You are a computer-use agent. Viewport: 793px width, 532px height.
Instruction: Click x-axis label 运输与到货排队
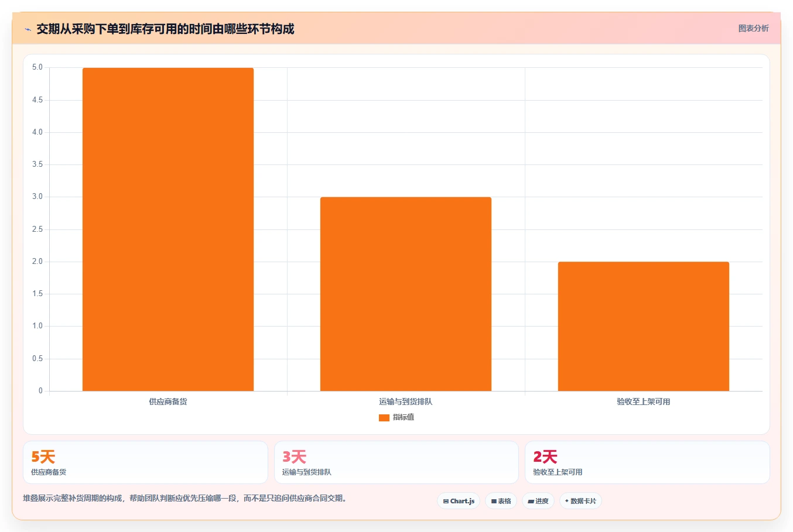coord(406,401)
